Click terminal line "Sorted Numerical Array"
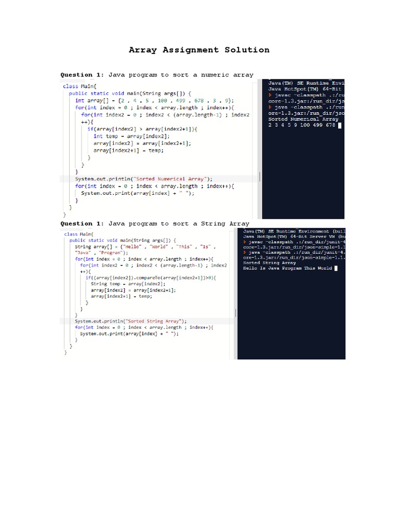 pos(303,119)
